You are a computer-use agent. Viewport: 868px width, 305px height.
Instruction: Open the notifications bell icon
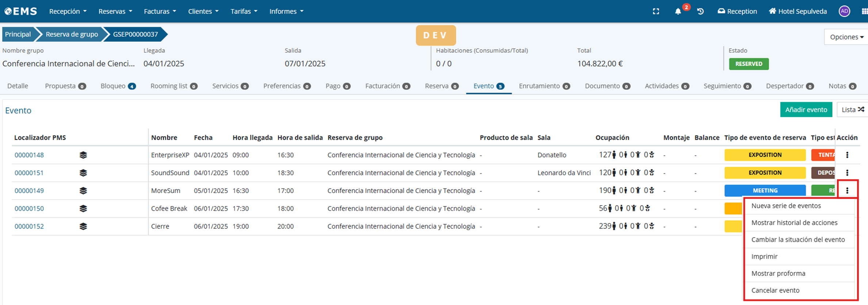[x=678, y=11]
